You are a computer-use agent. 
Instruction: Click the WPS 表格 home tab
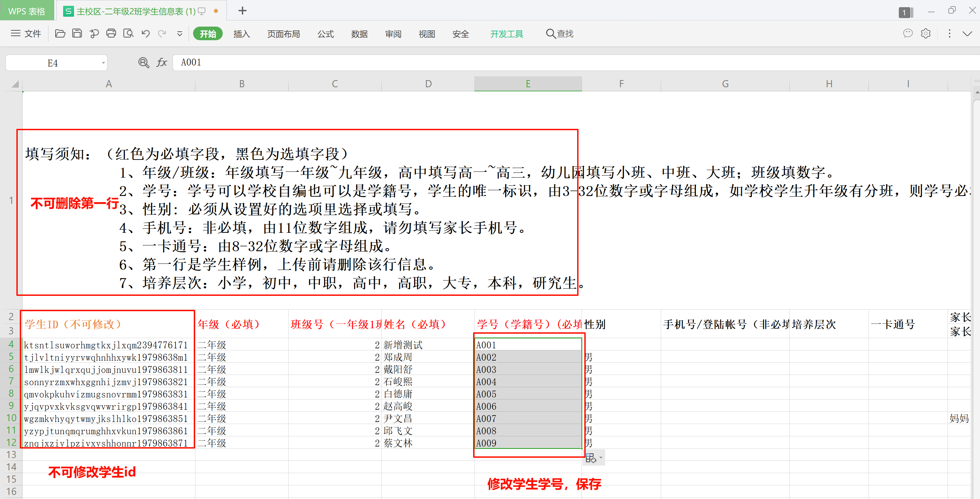[x=27, y=11]
